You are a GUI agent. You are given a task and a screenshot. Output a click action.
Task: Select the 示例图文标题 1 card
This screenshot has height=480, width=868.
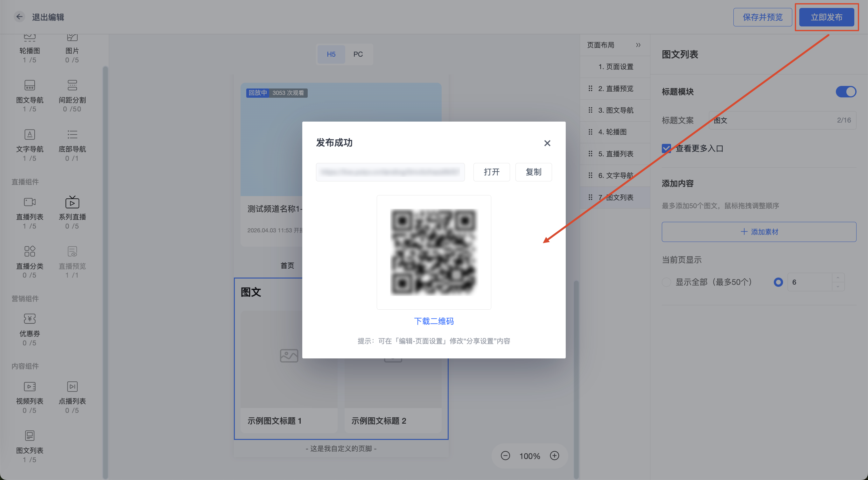pos(289,371)
